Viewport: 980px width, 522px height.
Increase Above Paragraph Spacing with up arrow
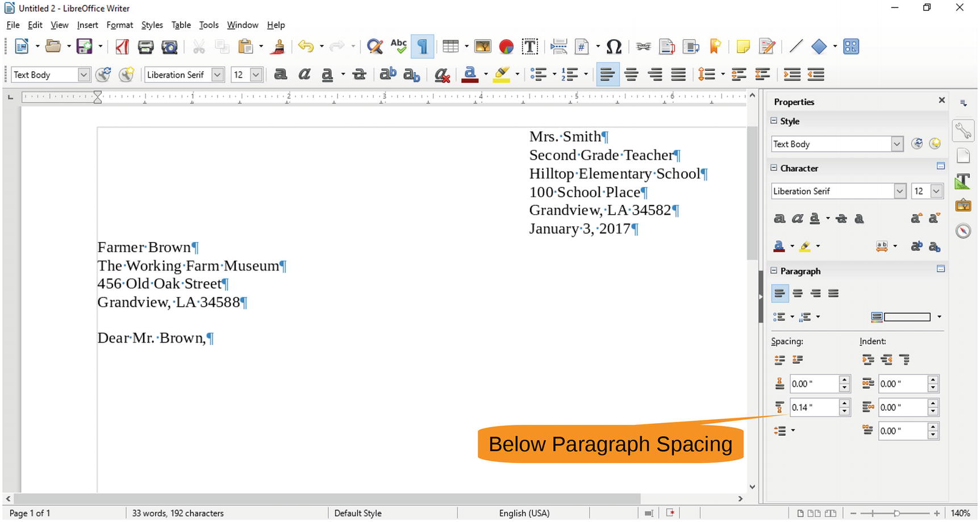(845, 379)
